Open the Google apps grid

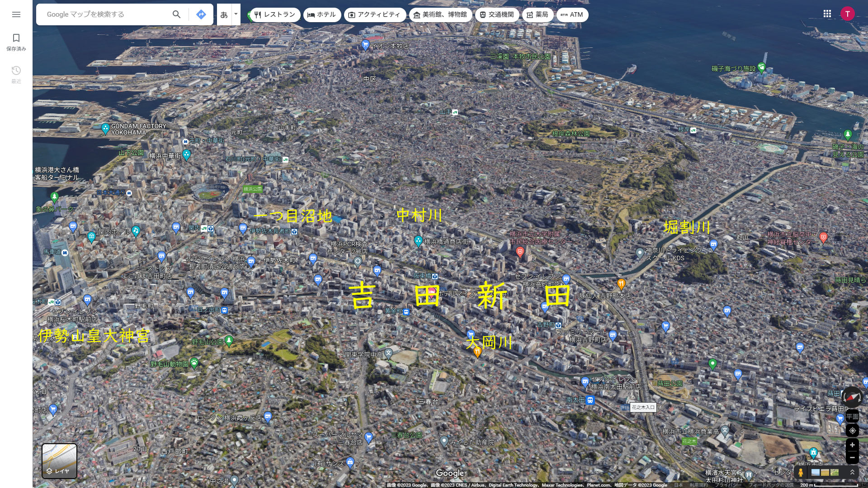(x=827, y=14)
